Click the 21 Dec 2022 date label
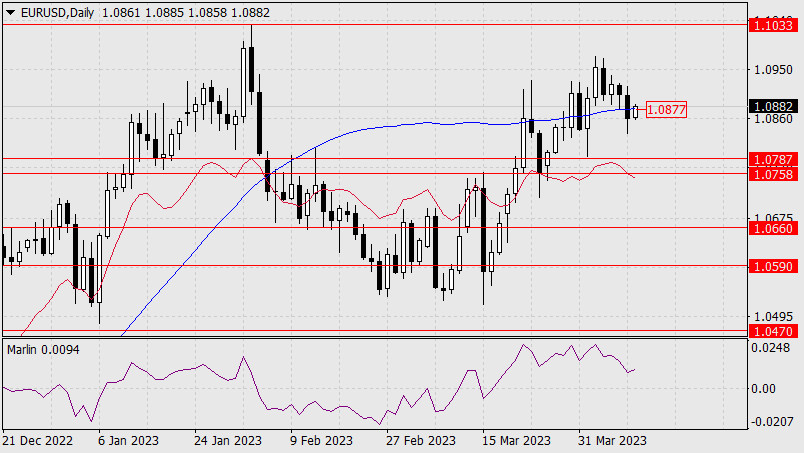 click(37, 441)
